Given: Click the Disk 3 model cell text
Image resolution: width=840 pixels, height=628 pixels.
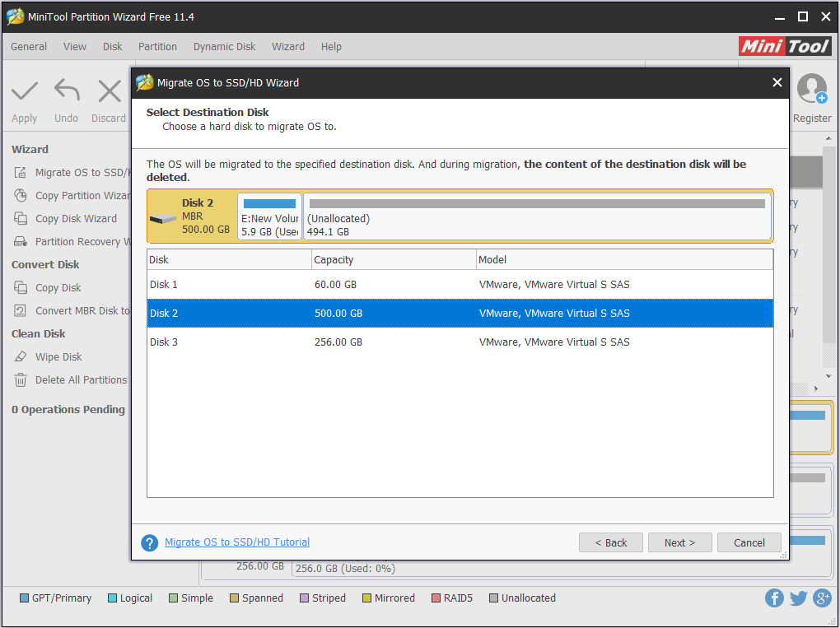Looking at the screenshot, I should point(554,342).
